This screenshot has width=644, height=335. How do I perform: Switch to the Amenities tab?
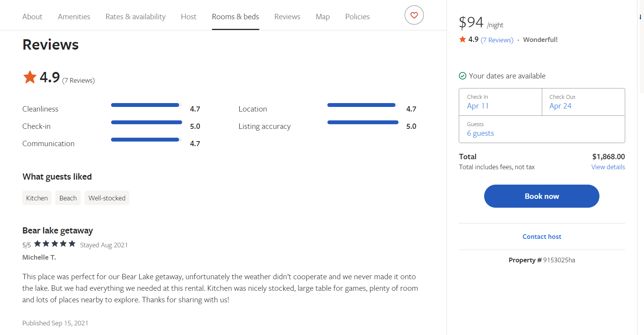click(74, 17)
